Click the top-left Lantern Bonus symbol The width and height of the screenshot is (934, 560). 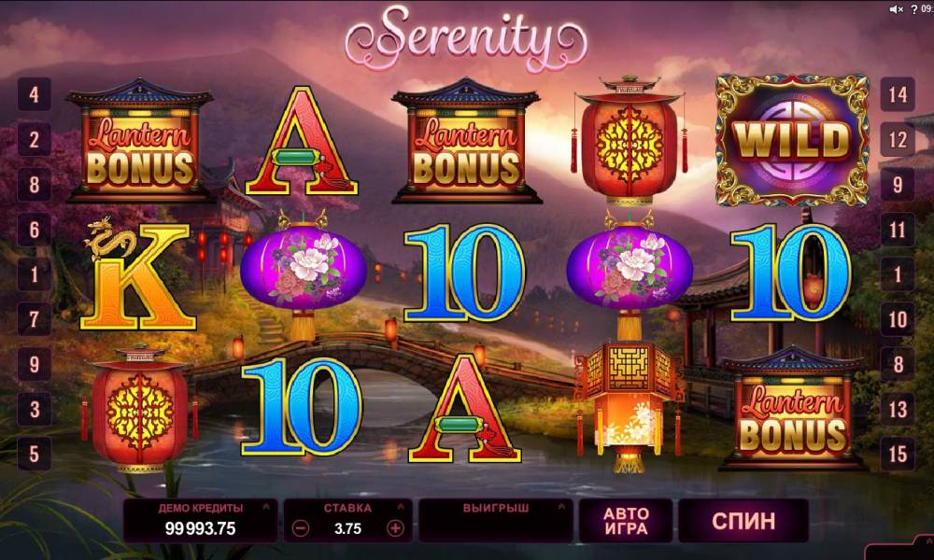click(140, 140)
